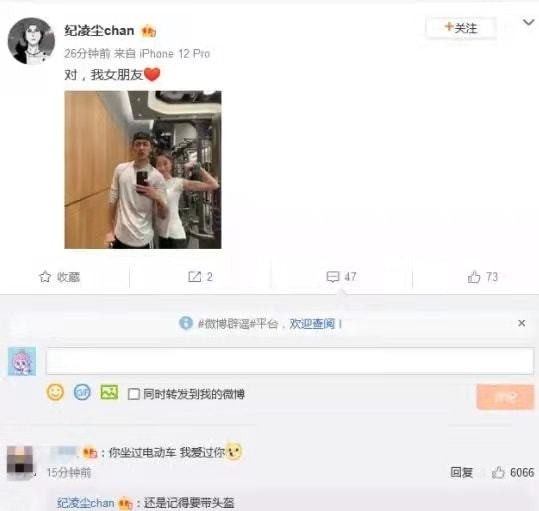Click the orange comment submit button
This screenshot has width=539, height=511.
505,397
